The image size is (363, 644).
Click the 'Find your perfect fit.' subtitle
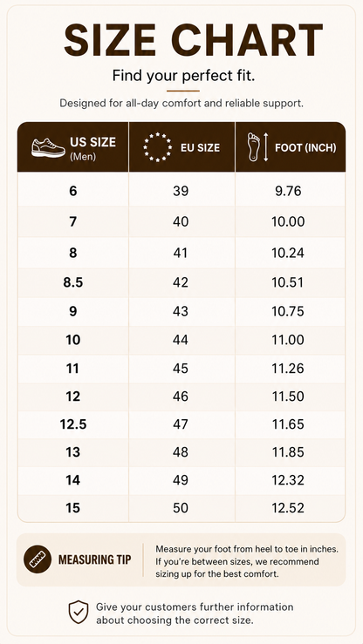(183, 76)
